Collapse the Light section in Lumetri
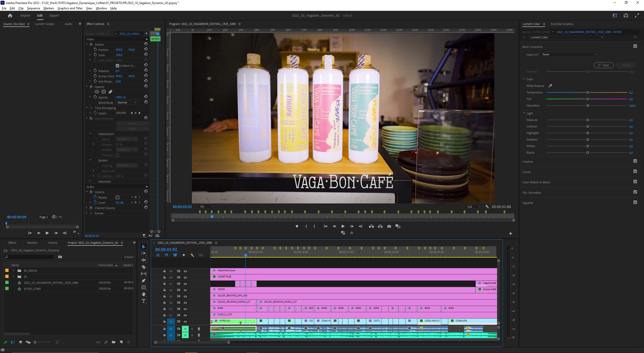644x353 pixels. [524, 113]
